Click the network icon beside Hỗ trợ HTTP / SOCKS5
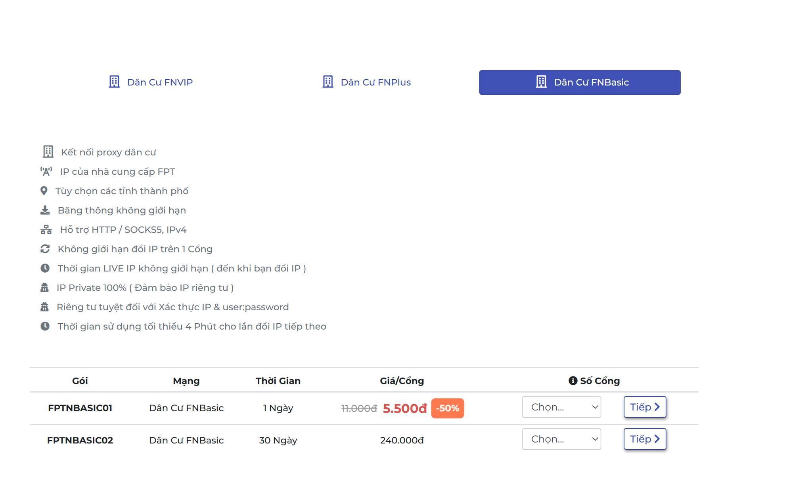 (x=46, y=230)
